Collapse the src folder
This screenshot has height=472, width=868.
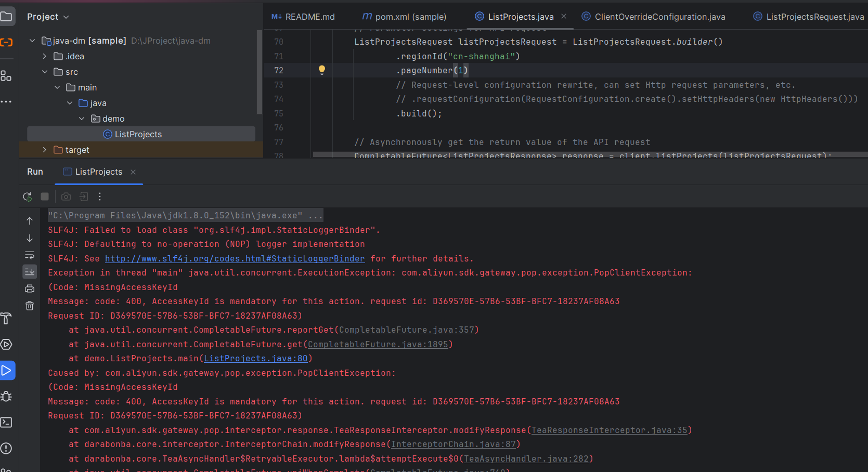pyautogui.click(x=45, y=72)
